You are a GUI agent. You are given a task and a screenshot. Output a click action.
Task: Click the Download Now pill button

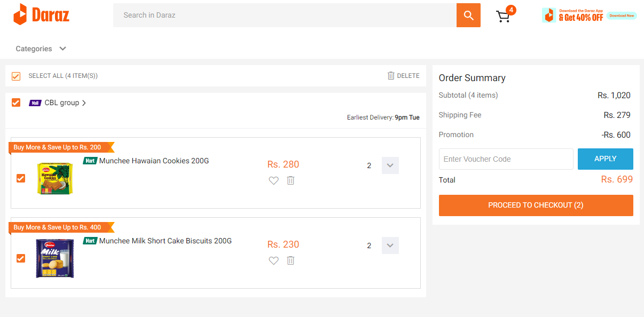pos(622,15)
